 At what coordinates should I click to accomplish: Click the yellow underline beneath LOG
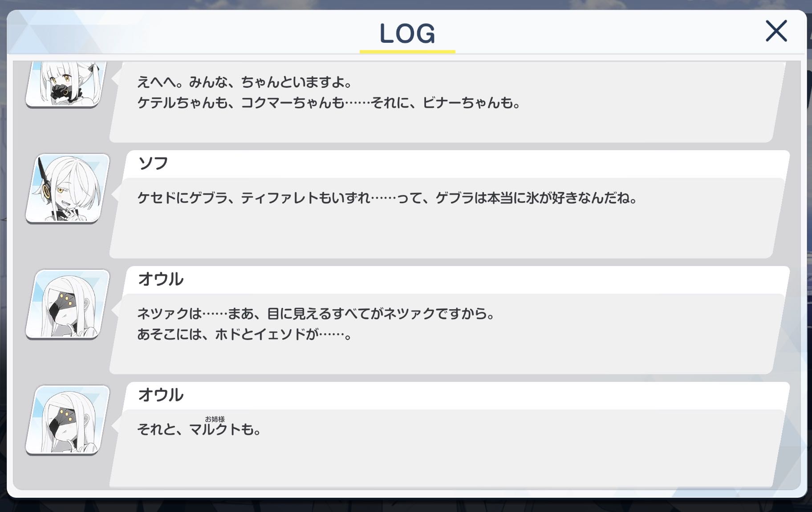(407, 52)
